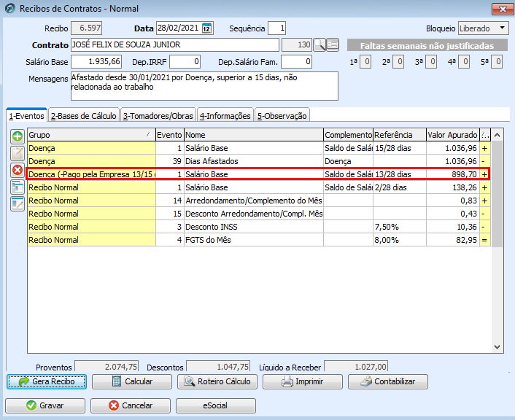Click the 2ª weekly absence field
Image resolution: width=515 pixels, height=420 pixels.
[398, 62]
